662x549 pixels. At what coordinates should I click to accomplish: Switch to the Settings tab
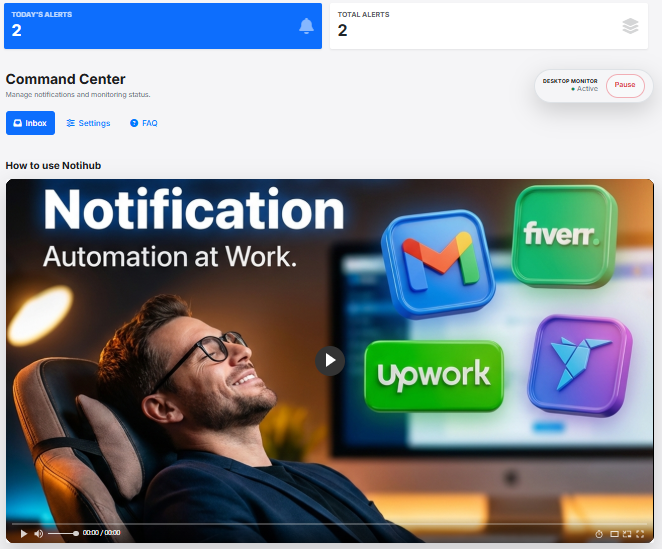[88, 123]
